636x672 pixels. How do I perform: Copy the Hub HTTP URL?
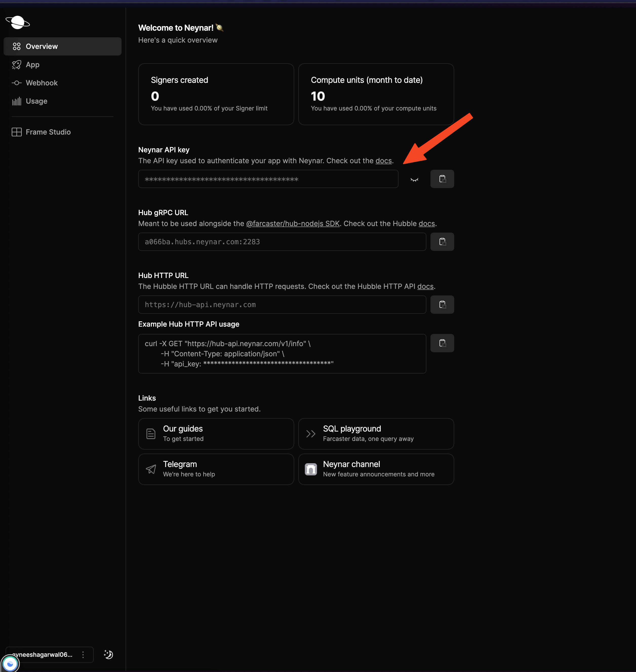442,304
